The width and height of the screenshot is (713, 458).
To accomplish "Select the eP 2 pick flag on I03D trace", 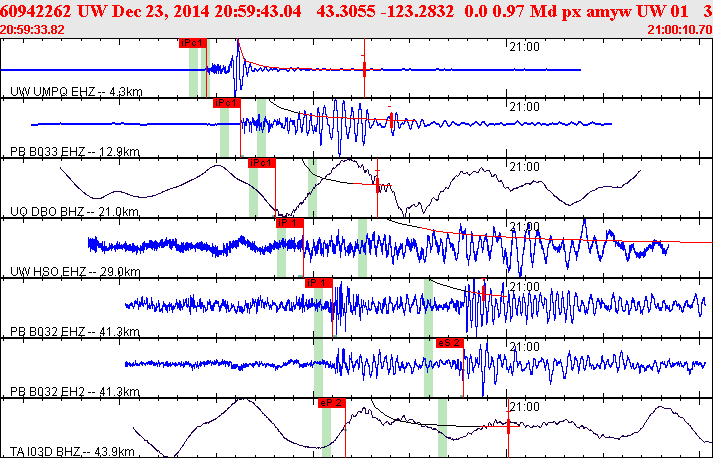I will pyautogui.click(x=332, y=403).
